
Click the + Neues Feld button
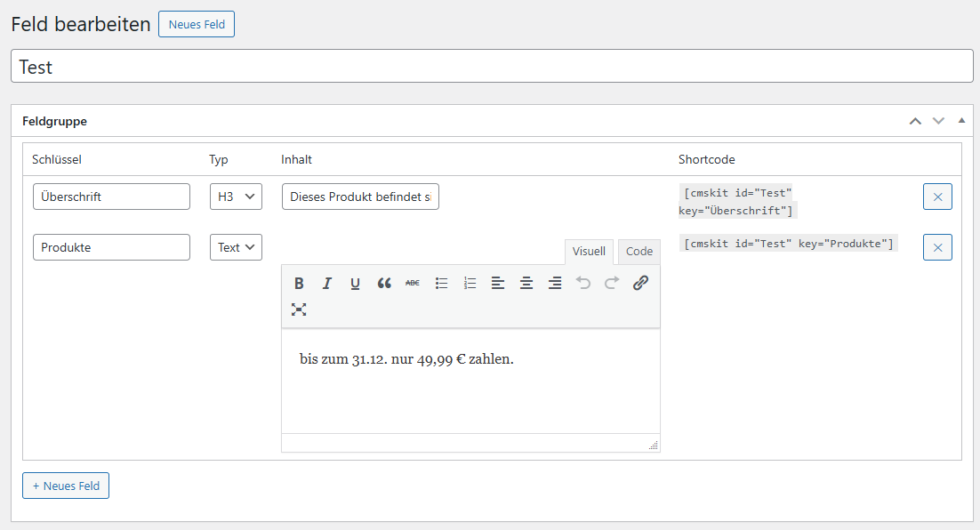66,486
